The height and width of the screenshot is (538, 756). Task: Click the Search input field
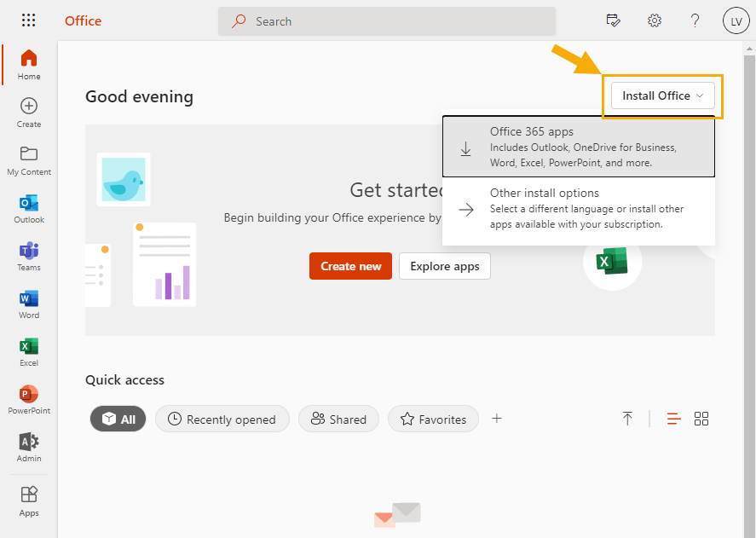pos(387,21)
